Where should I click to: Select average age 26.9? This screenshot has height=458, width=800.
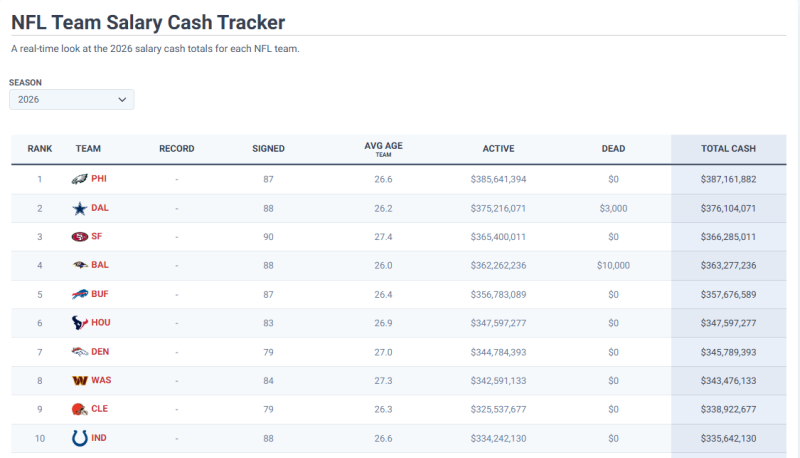(383, 323)
